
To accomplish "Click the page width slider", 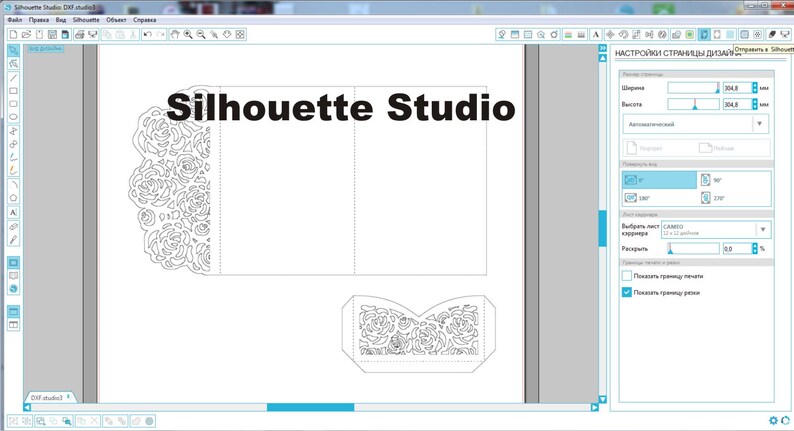I will pyautogui.click(x=693, y=88).
